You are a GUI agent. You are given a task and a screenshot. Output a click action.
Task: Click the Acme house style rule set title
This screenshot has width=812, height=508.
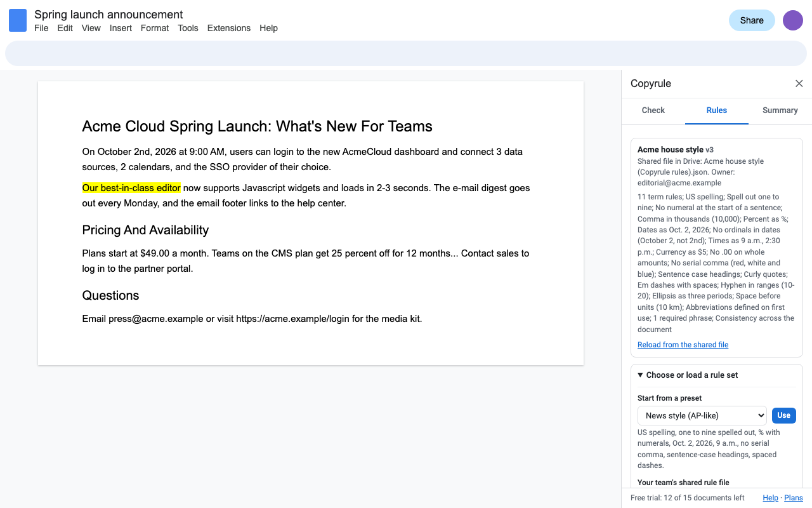(x=671, y=150)
